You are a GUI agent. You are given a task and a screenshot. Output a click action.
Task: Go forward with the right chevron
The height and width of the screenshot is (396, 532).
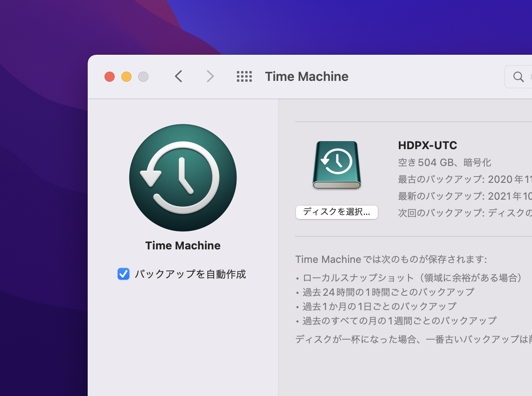pyautogui.click(x=210, y=76)
